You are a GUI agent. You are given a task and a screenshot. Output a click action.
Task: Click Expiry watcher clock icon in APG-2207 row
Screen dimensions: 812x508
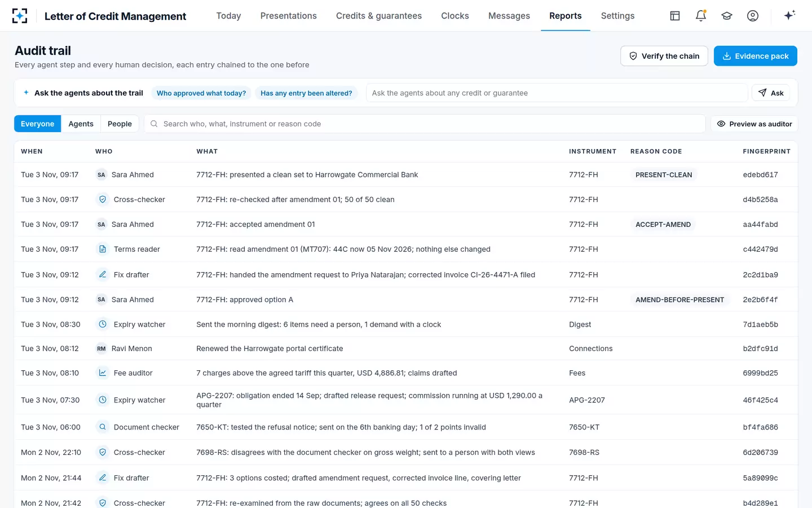103,400
